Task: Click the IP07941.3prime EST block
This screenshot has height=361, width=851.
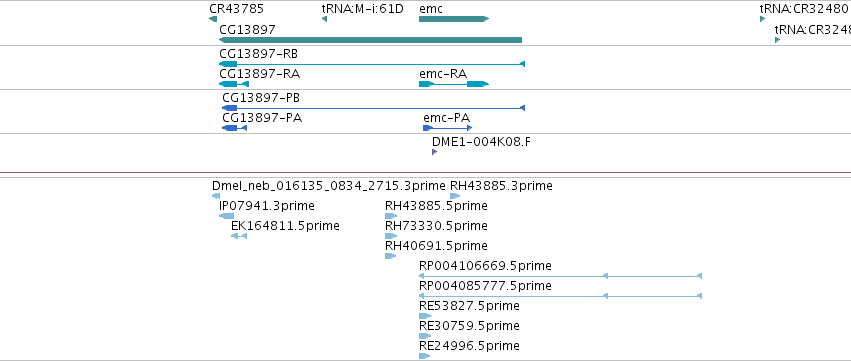Action: coord(226,216)
